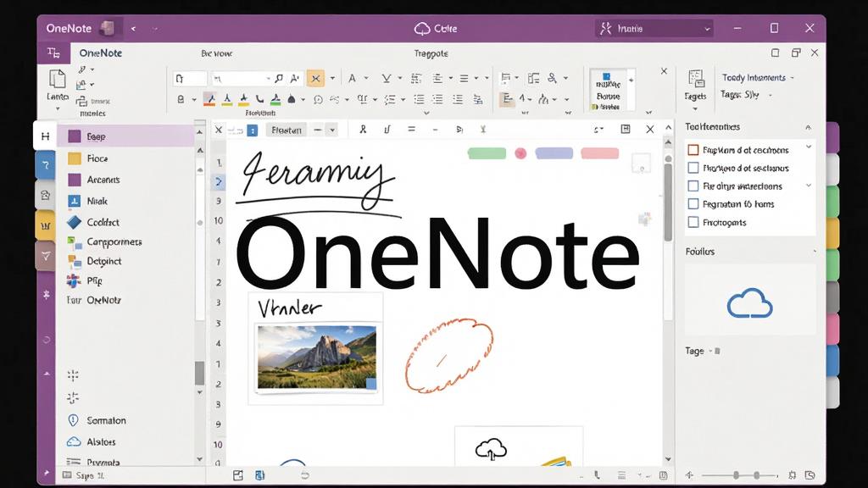Tick the second checkbox in task list
Screen dimensions: 868x488
click(x=693, y=168)
